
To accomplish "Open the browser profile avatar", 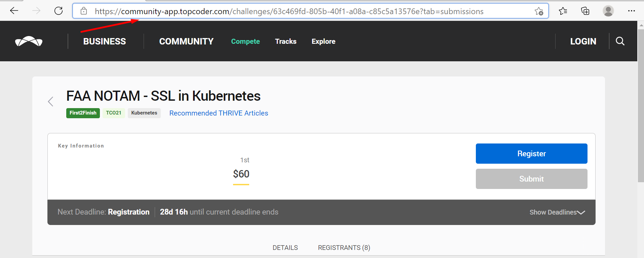I will 608,11.
